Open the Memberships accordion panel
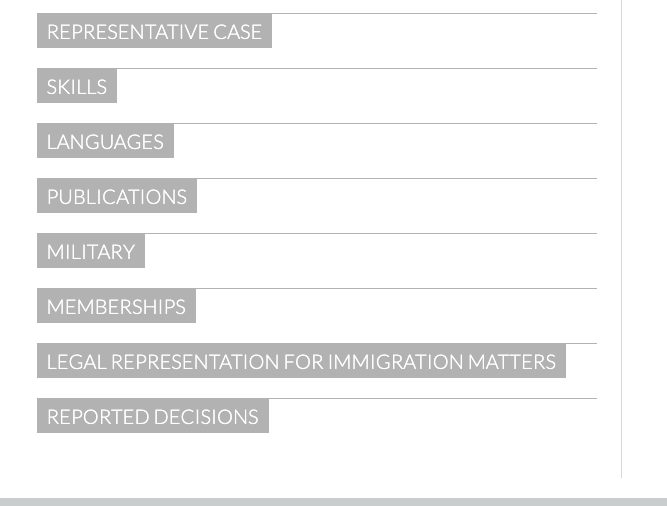The image size is (667, 506). coord(117,306)
